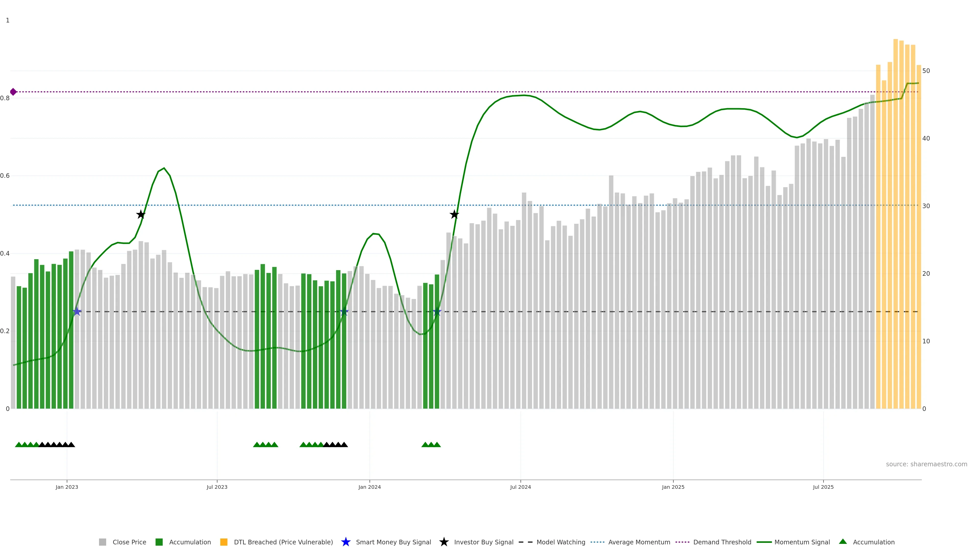Viewport: 980px width, 551px height.
Task: Click the purple diamond on Demand Threshold line
Action: [13, 92]
